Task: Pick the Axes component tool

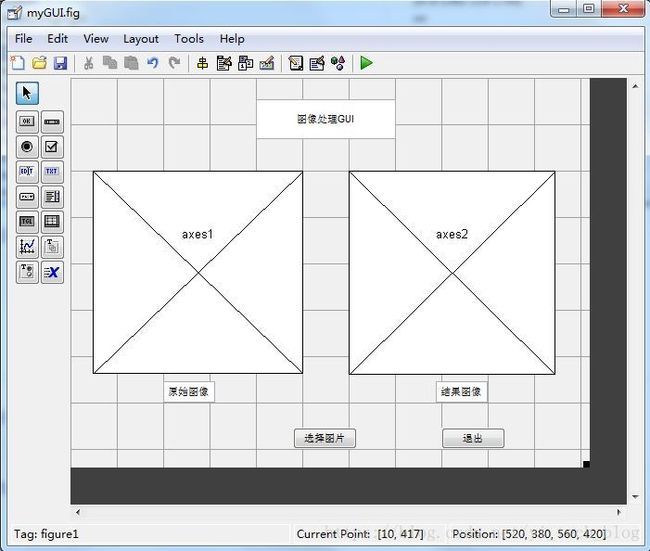Action: tap(27, 247)
